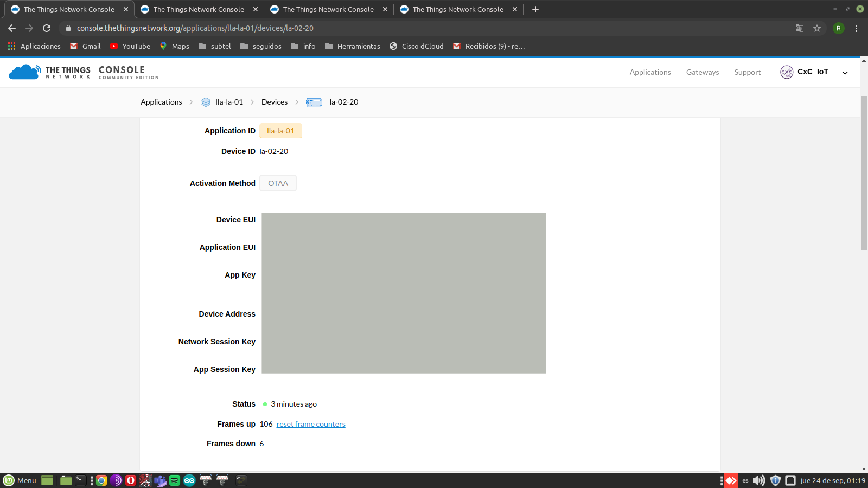Open the Maps bookmark
Viewport: 868px width, 488px height.
174,46
